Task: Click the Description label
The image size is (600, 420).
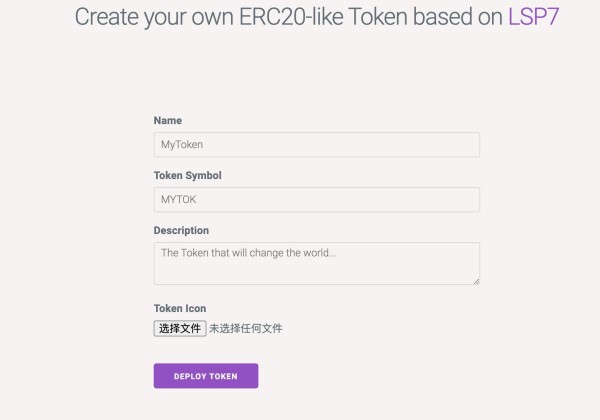Action: [181, 231]
